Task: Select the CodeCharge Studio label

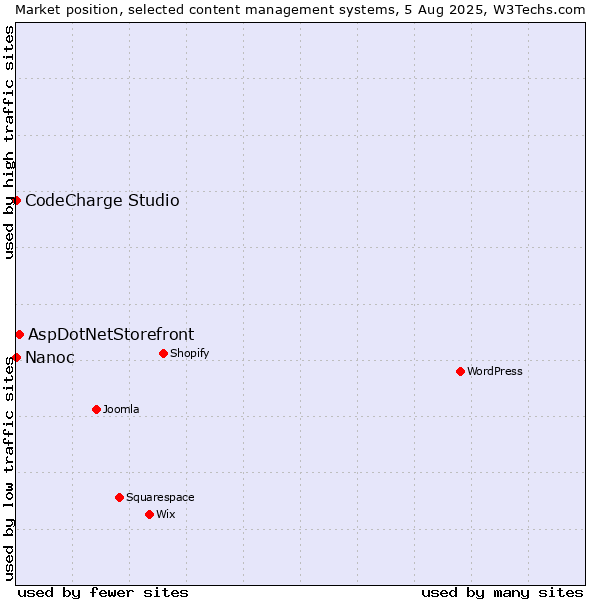Action: coord(102,201)
